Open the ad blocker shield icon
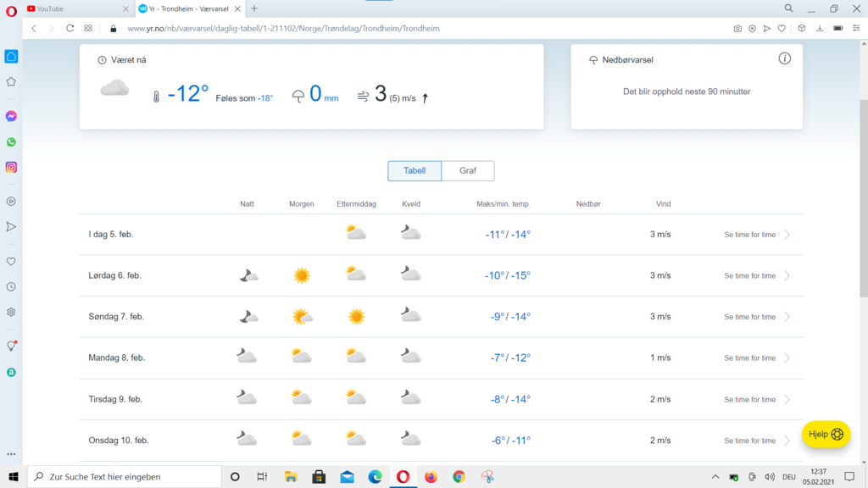 coord(753,28)
